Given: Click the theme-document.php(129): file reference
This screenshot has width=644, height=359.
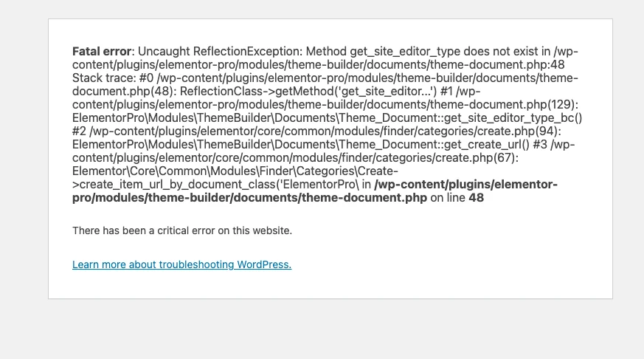Looking at the screenshot, I should 504,104.
